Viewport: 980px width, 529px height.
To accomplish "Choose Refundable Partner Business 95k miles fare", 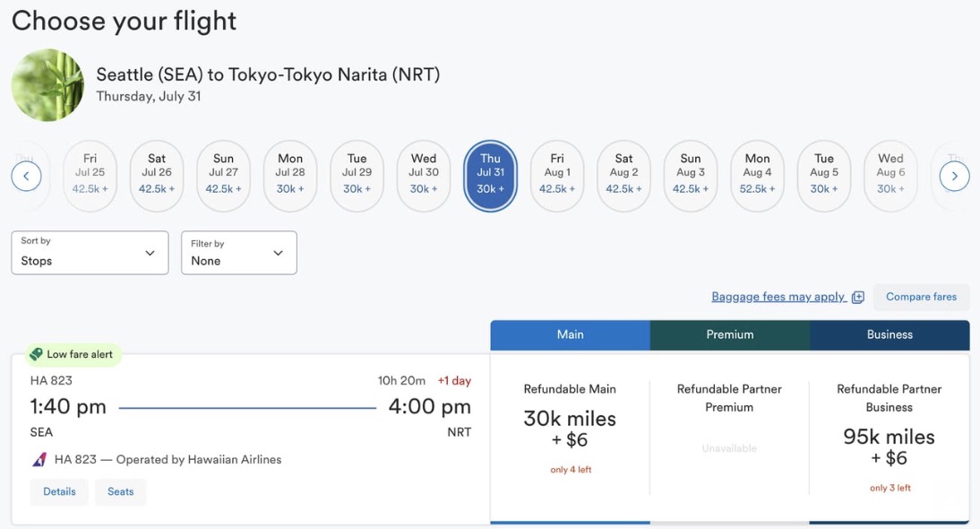I will (x=889, y=447).
